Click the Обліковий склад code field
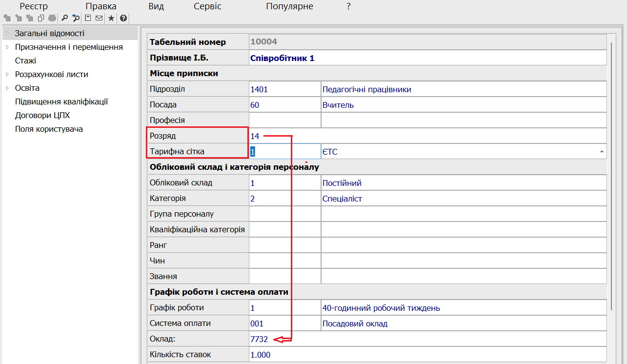The image size is (627, 364). coord(285,183)
